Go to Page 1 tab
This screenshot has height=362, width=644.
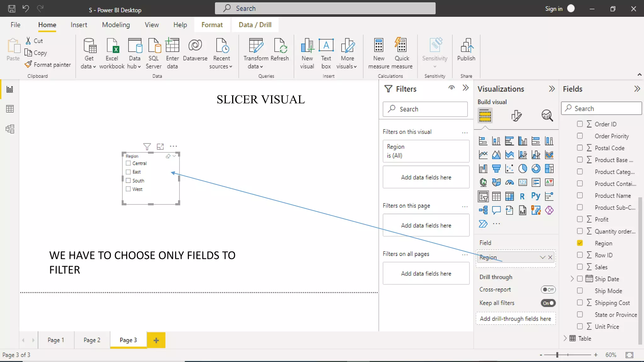tap(56, 340)
